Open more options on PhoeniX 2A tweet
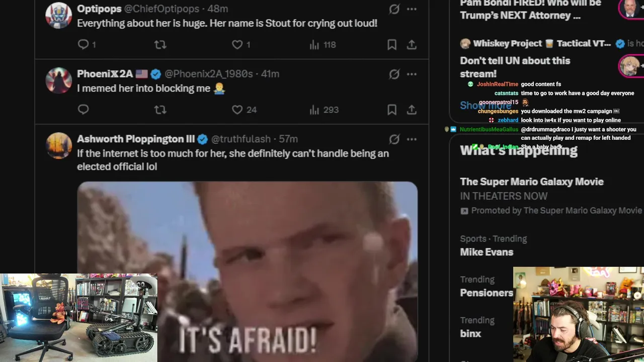644x362 pixels. click(x=412, y=74)
